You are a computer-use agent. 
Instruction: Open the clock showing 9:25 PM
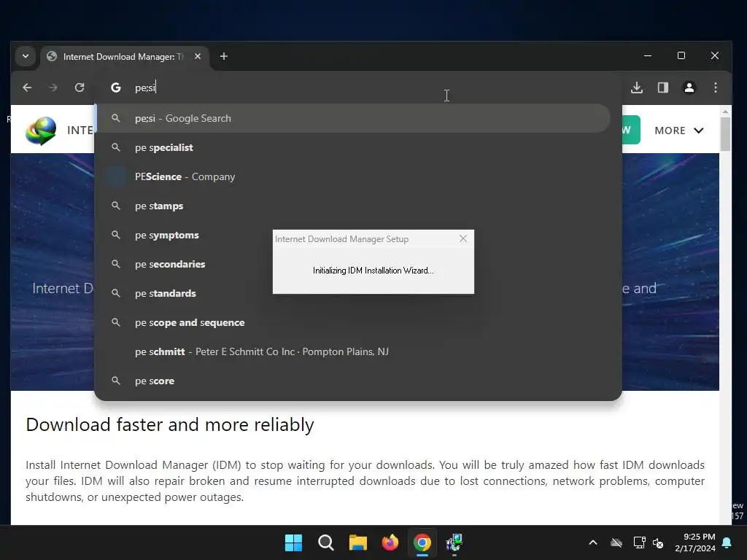point(695,542)
